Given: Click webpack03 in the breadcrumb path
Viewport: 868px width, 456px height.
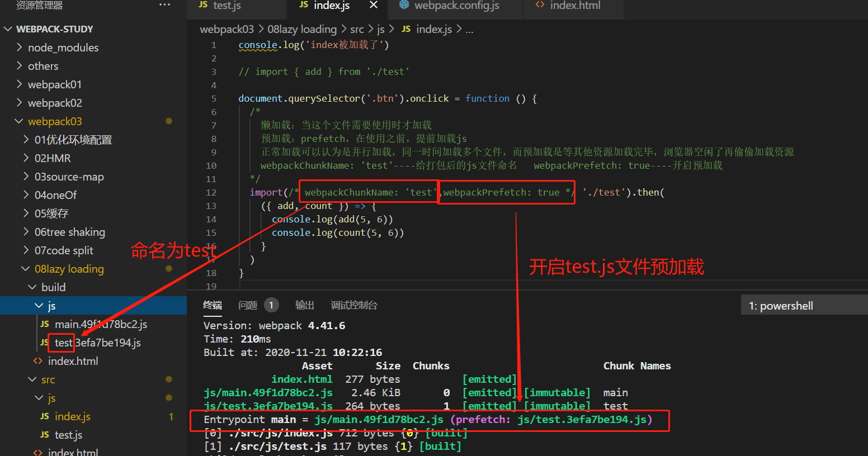Looking at the screenshot, I should point(227,29).
